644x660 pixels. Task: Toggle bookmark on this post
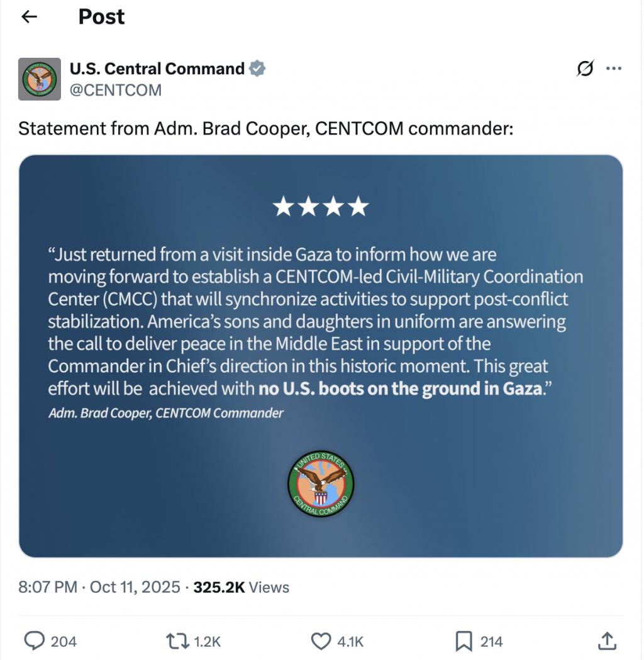pos(464,641)
